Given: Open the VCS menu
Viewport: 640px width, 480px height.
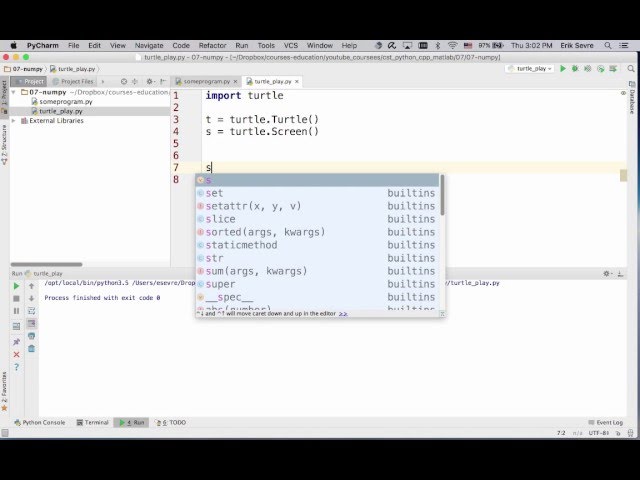Looking at the screenshot, I should 291,45.
